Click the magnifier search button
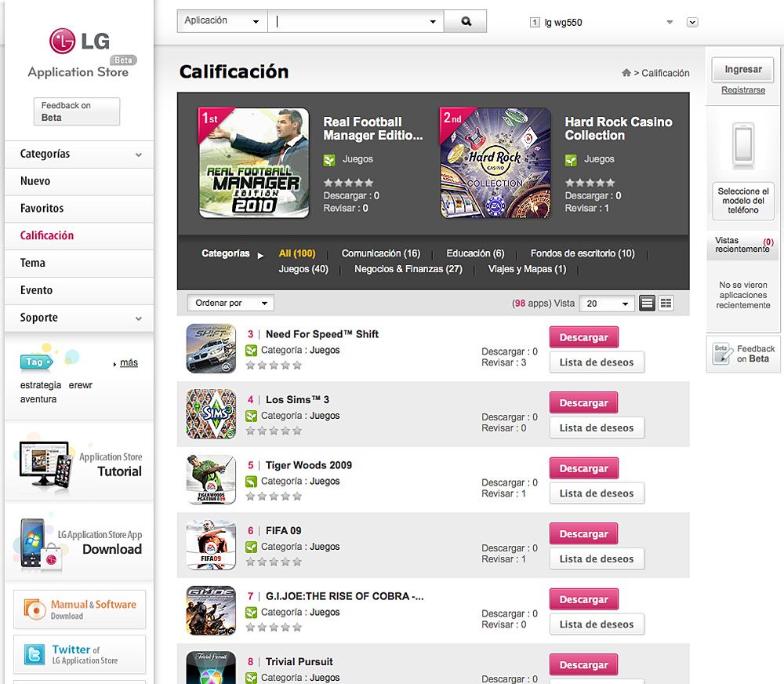This screenshot has height=684, width=784. click(x=466, y=21)
